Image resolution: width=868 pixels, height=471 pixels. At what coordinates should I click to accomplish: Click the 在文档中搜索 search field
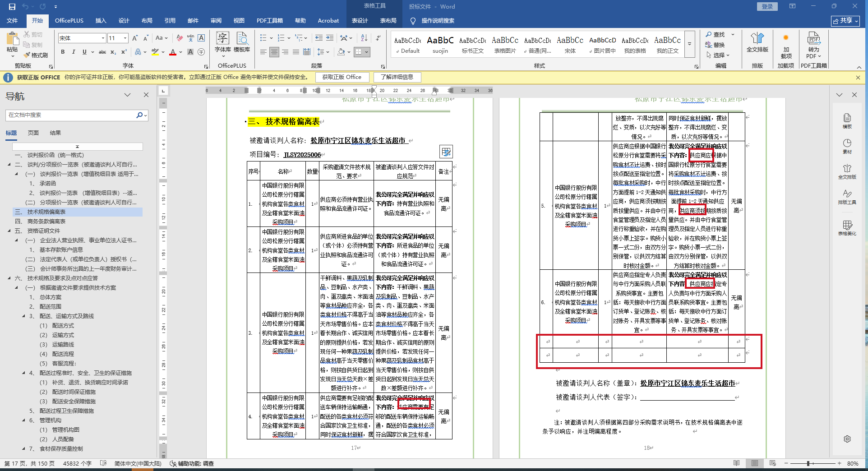[x=71, y=115]
